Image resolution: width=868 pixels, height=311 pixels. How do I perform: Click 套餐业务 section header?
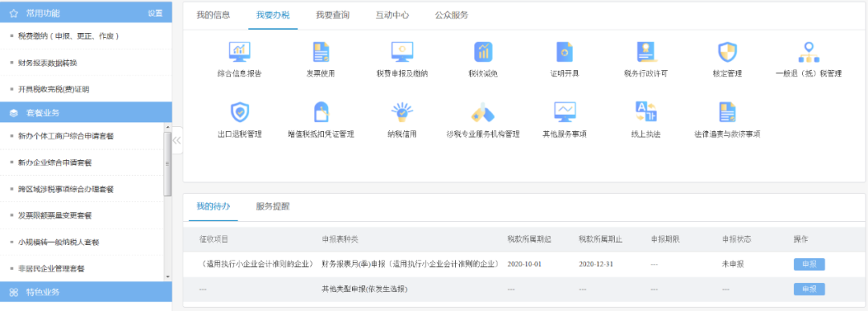86,113
